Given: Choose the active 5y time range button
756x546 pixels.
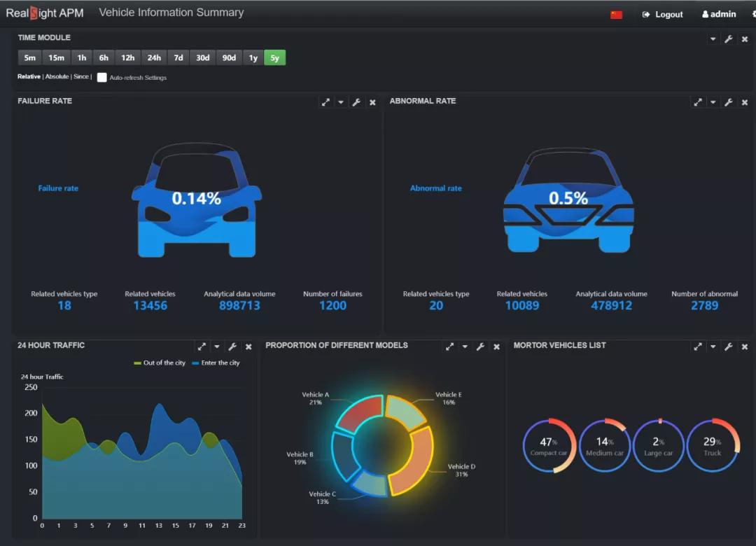Looking at the screenshot, I should pos(275,57).
